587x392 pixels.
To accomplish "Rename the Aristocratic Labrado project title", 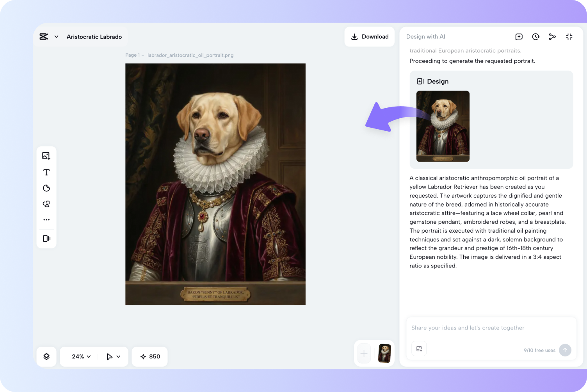I will 94,36.
